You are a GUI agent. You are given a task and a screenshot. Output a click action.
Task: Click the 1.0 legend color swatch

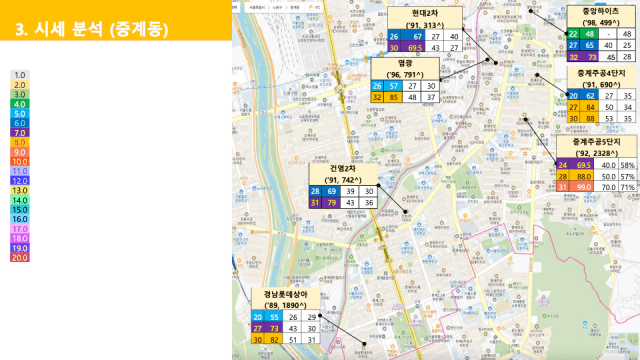(20, 75)
